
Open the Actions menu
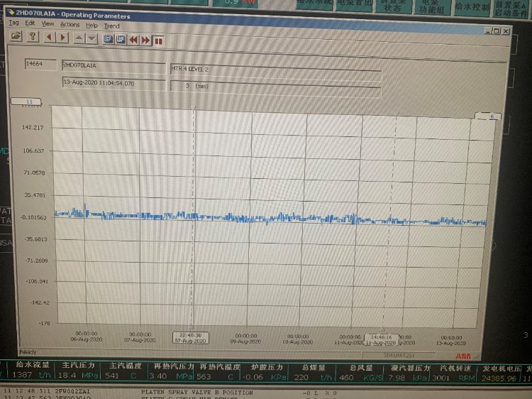pos(70,25)
